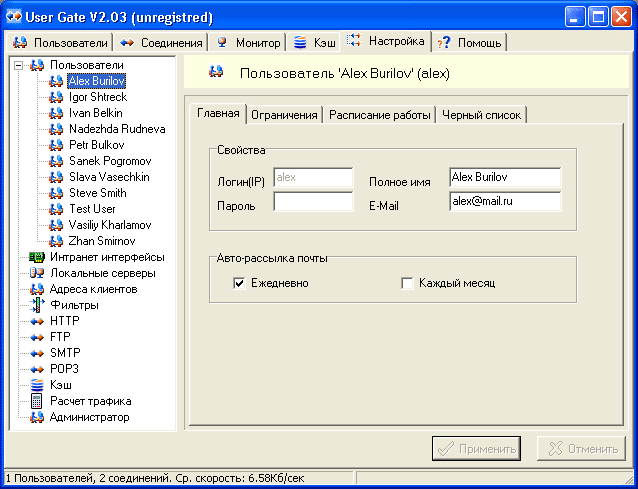The height and width of the screenshot is (489, 638).
Task: Click the Фильтры filter icon
Action: coord(37,305)
